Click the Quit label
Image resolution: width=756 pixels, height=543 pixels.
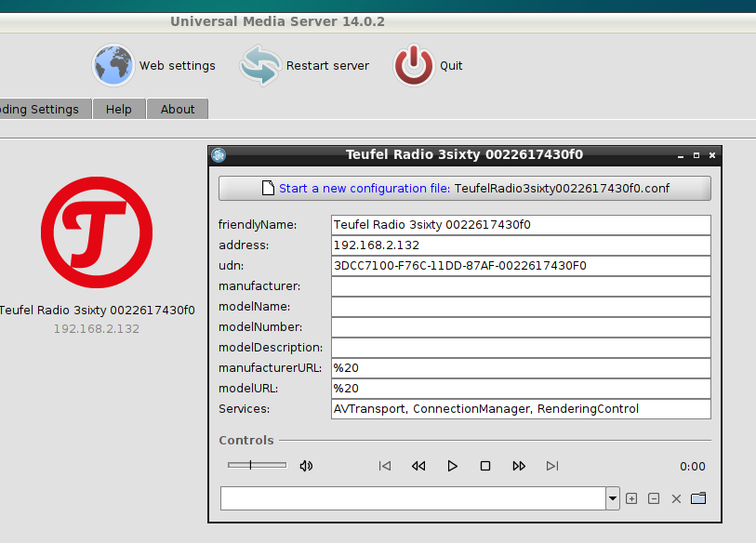click(451, 66)
